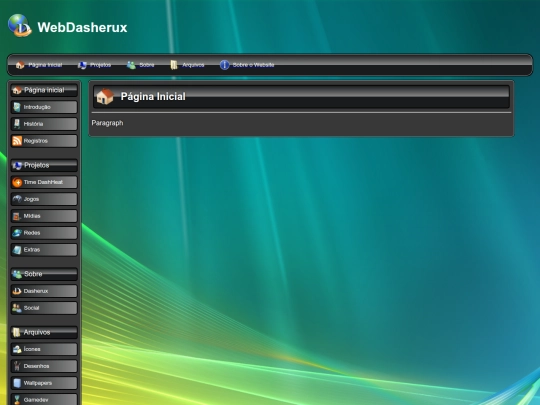Click the blue info icon in top navigation bar
The height and width of the screenshot is (405, 540).
click(x=225, y=65)
